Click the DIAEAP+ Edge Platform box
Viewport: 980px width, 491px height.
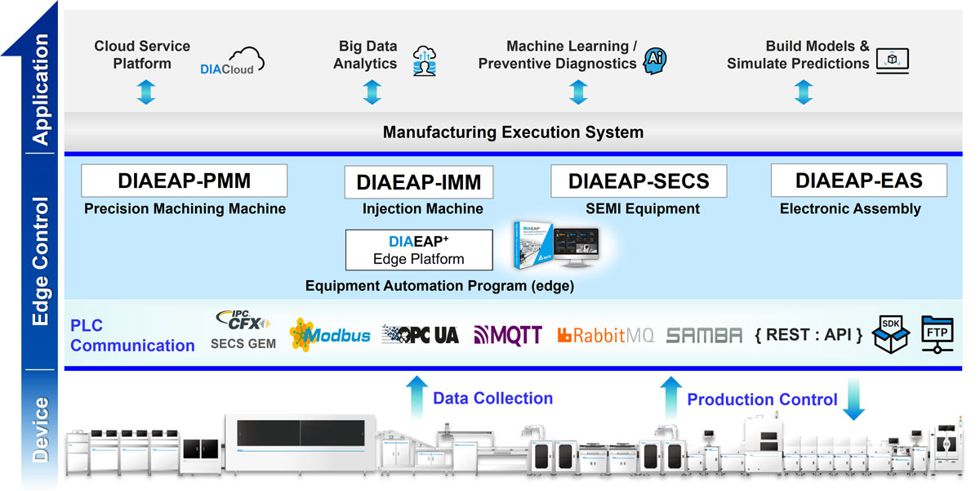tap(419, 250)
